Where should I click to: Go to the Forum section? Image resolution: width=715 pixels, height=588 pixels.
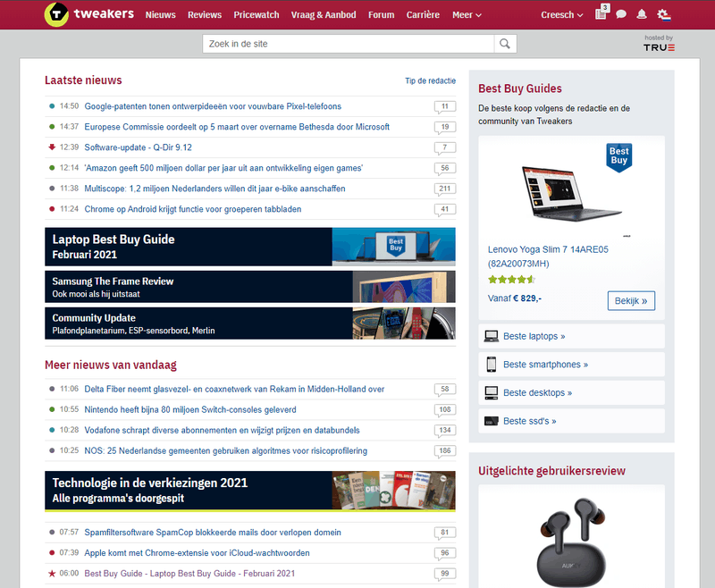[382, 15]
